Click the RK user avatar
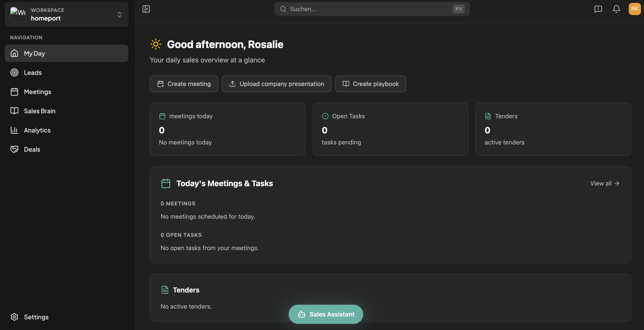 click(634, 9)
